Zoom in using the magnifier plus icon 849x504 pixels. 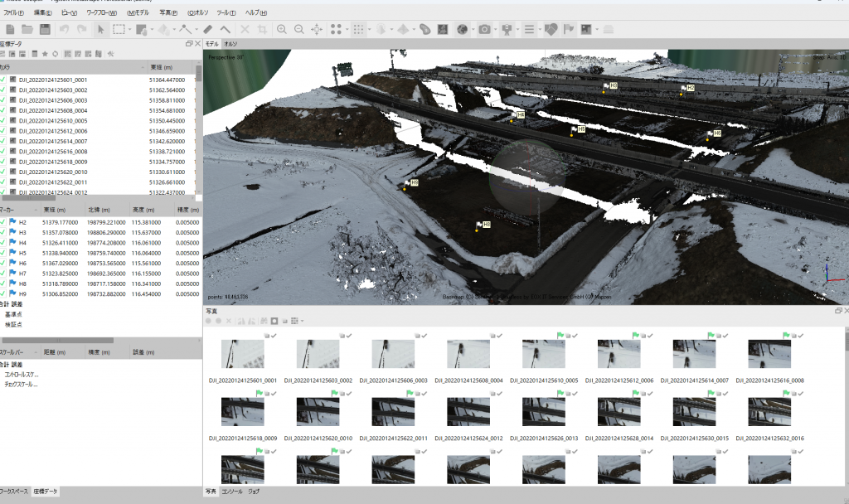(x=282, y=30)
